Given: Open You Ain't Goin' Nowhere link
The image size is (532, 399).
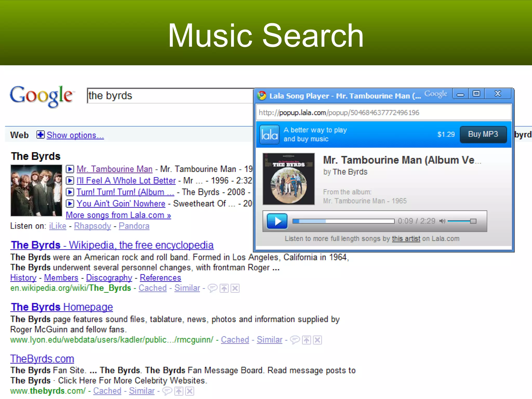Looking at the screenshot, I should tap(121, 203).
